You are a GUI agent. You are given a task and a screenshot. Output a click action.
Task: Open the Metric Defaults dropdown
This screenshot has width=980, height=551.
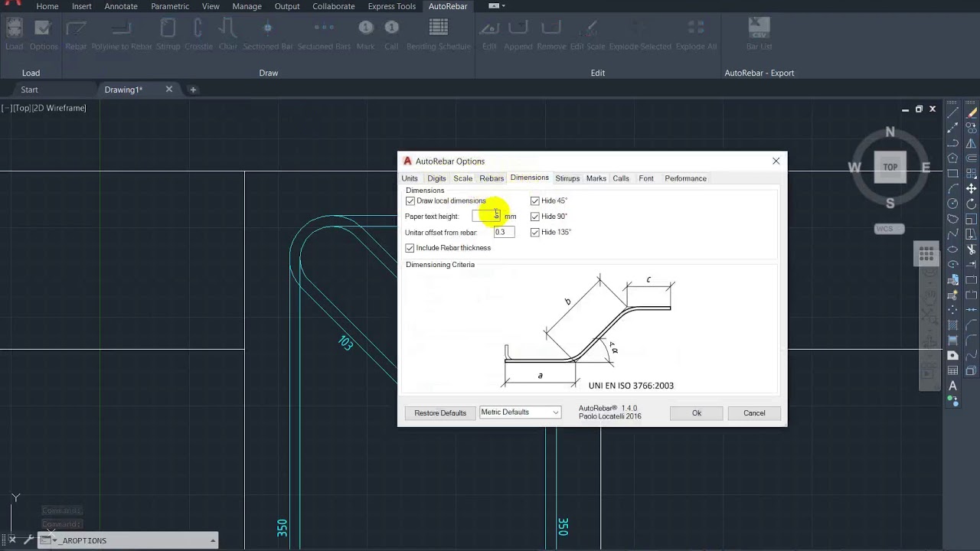click(x=520, y=412)
